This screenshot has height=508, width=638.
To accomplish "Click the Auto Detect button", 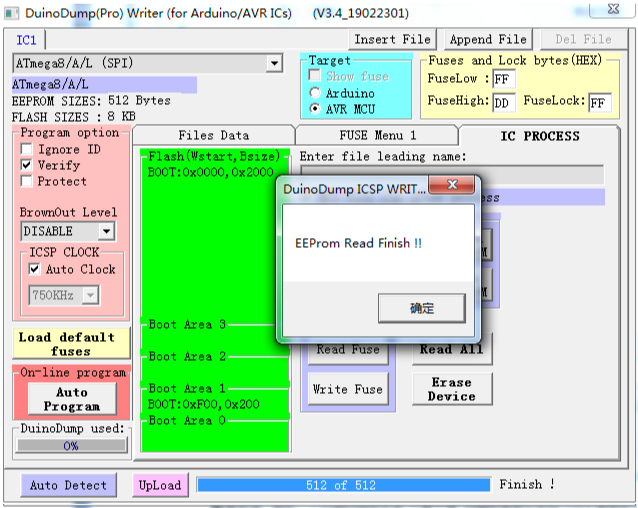I will (68, 485).
